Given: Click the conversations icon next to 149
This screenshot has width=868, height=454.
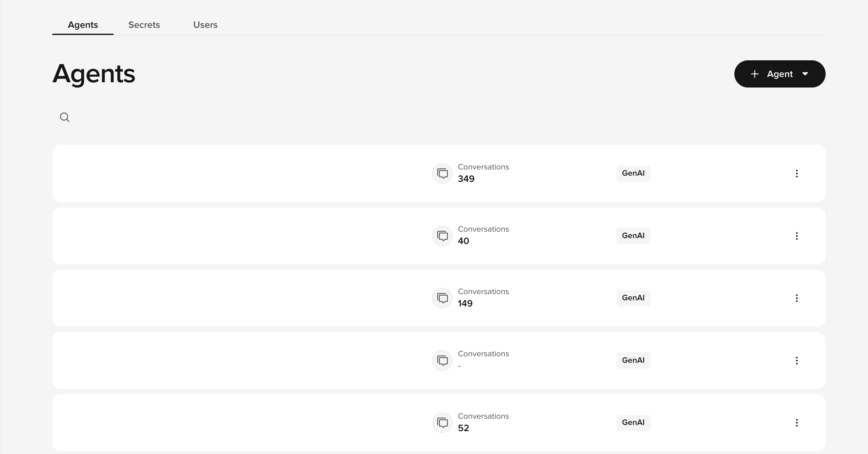Looking at the screenshot, I should coord(442,298).
